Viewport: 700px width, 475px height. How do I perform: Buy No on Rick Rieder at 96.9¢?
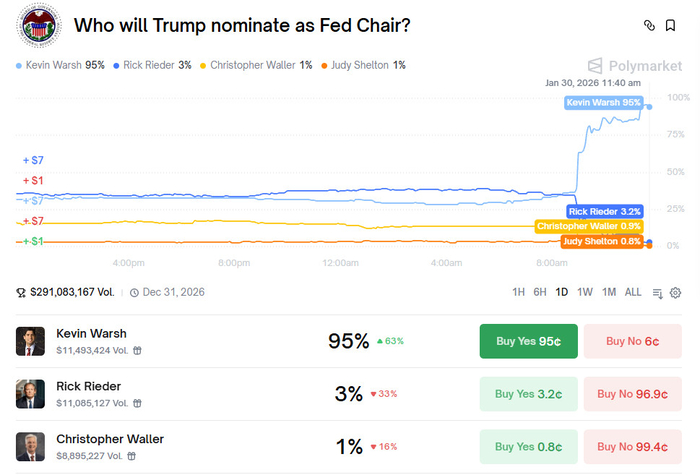point(632,393)
